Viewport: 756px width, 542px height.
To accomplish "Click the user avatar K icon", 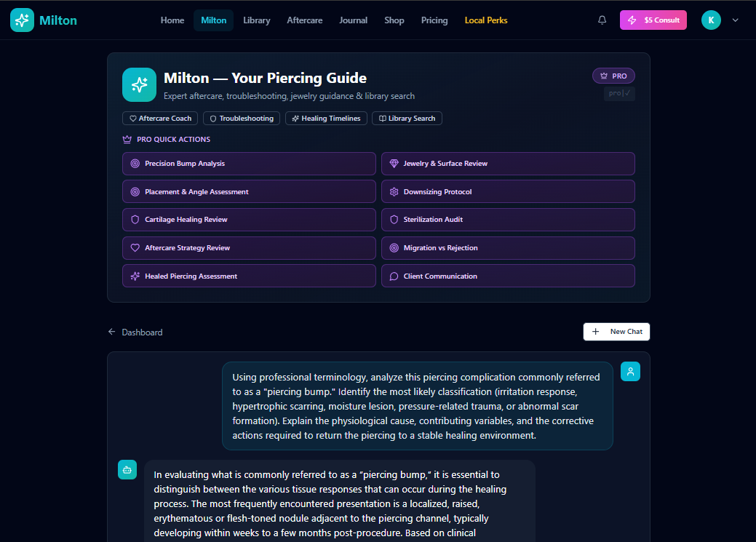I will (711, 20).
